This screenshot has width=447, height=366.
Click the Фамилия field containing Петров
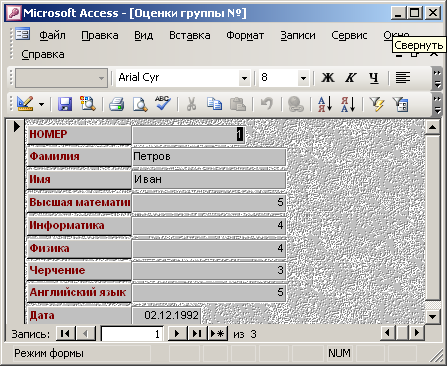tap(209, 157)
